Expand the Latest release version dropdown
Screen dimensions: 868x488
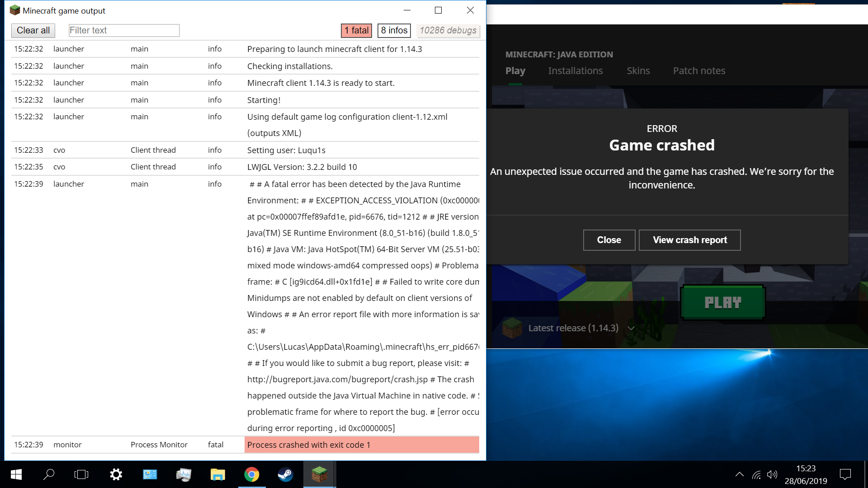[x=631, y=328]
